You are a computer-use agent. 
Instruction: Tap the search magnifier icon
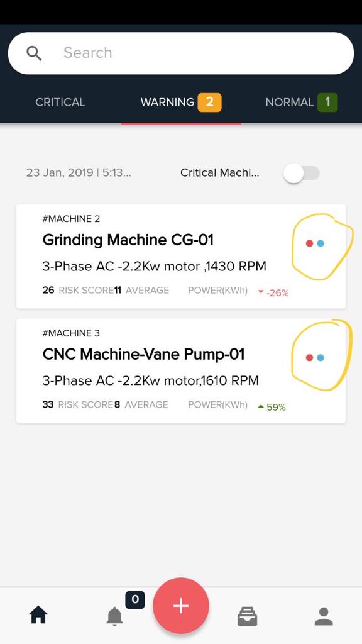33,53
